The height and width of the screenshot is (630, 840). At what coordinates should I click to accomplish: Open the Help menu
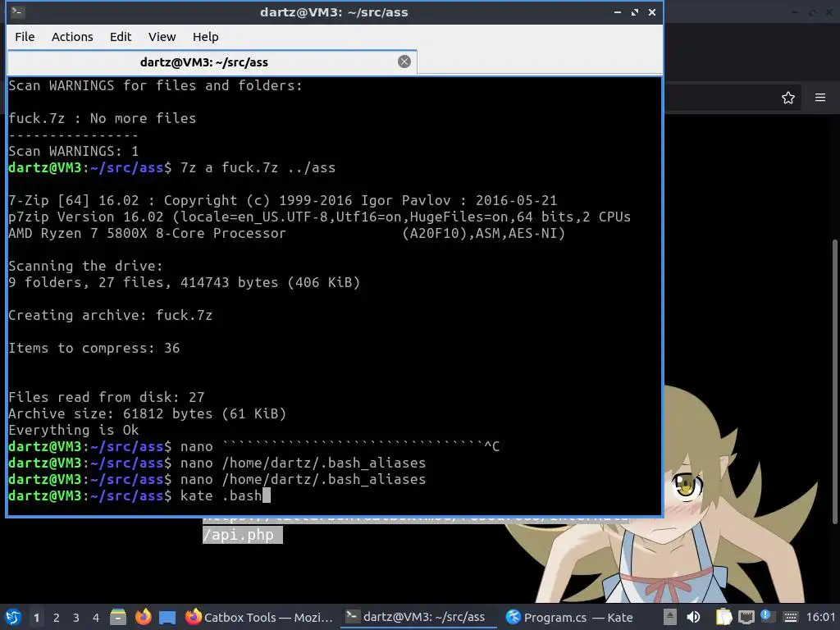click(x=206, y=37)
